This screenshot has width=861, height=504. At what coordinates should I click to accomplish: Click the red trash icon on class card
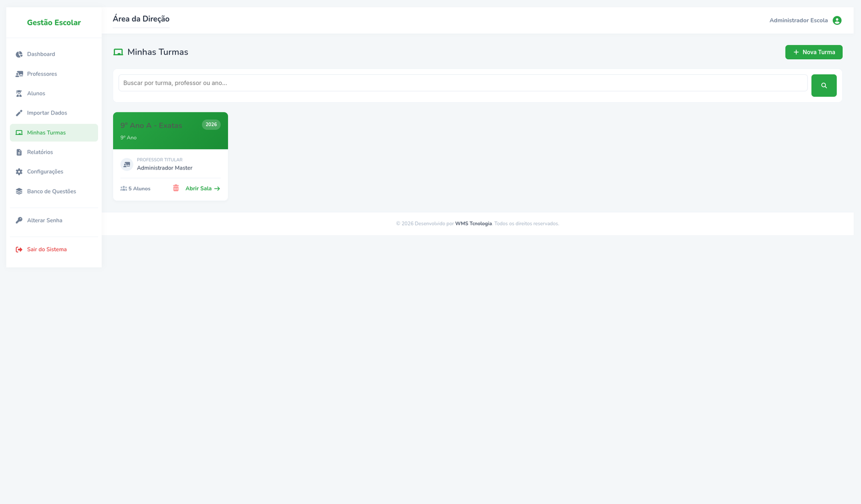176,188
